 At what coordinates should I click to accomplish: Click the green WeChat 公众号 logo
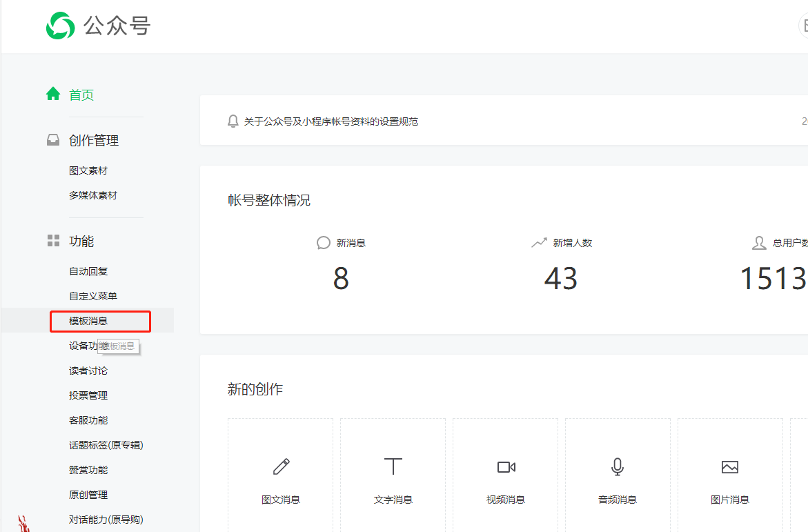(x=60, y=26)
